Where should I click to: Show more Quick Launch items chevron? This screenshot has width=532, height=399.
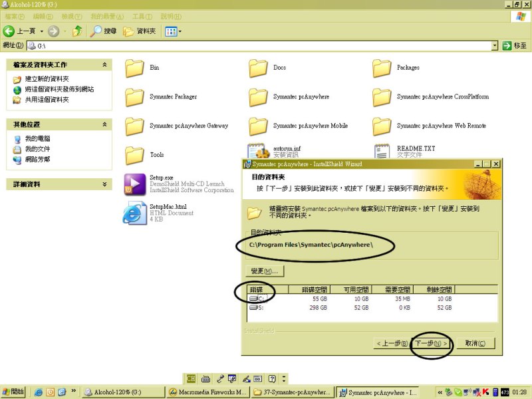click(x=73, y=391)
